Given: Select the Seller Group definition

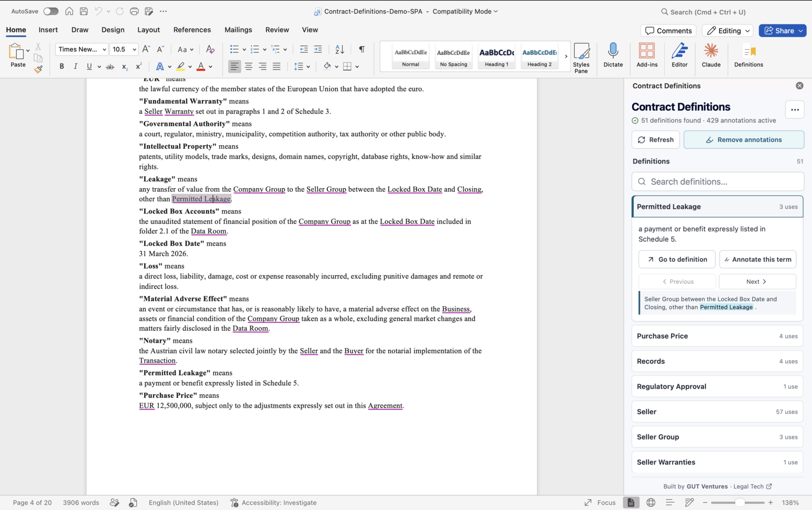Looking at the screenshot, I should 717,437.
